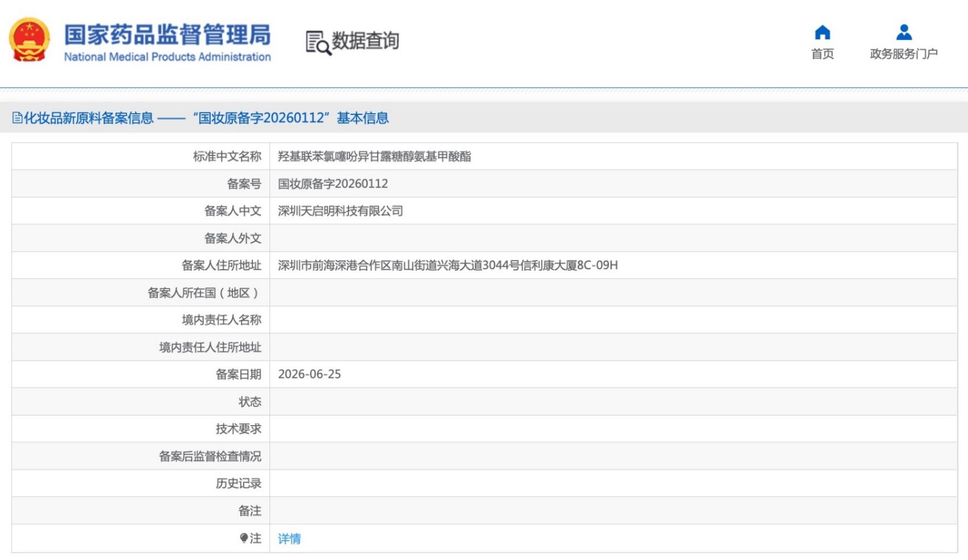Click the 状态 label
968x560 pixels.
pos(250,402)
